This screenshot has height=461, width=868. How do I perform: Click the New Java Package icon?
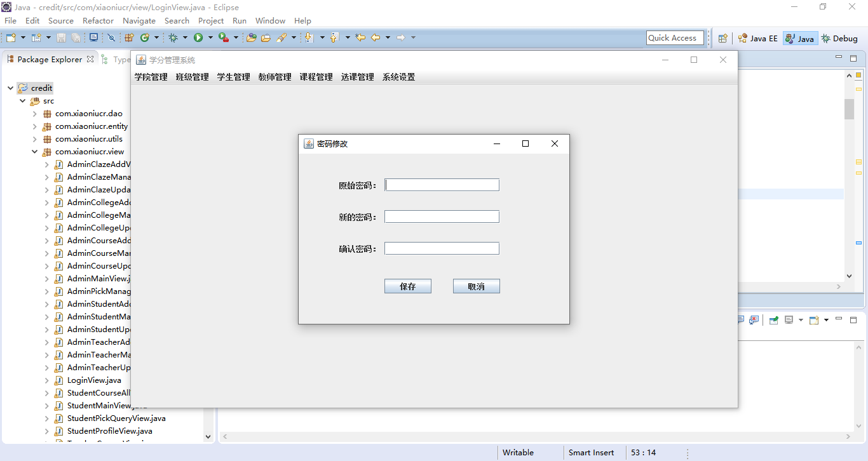point(130,38)
